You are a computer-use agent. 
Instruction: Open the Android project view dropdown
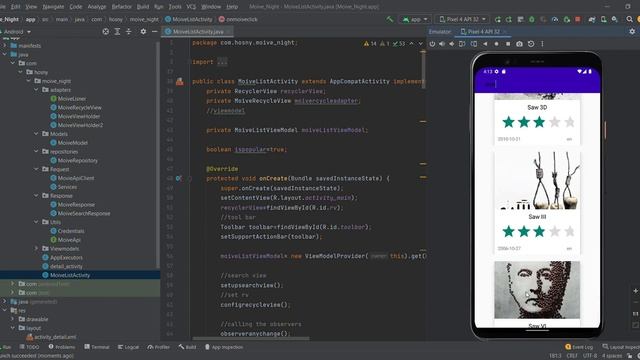click(x=16, y=31)
